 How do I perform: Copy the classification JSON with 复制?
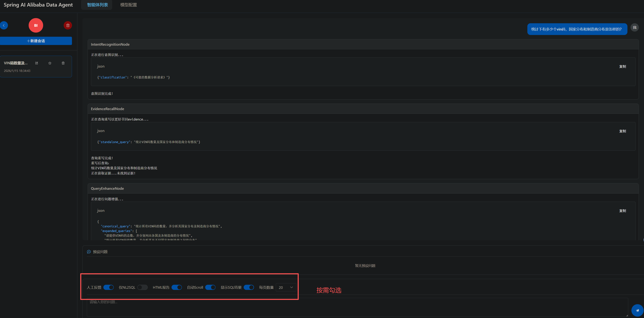click(622, 66)
